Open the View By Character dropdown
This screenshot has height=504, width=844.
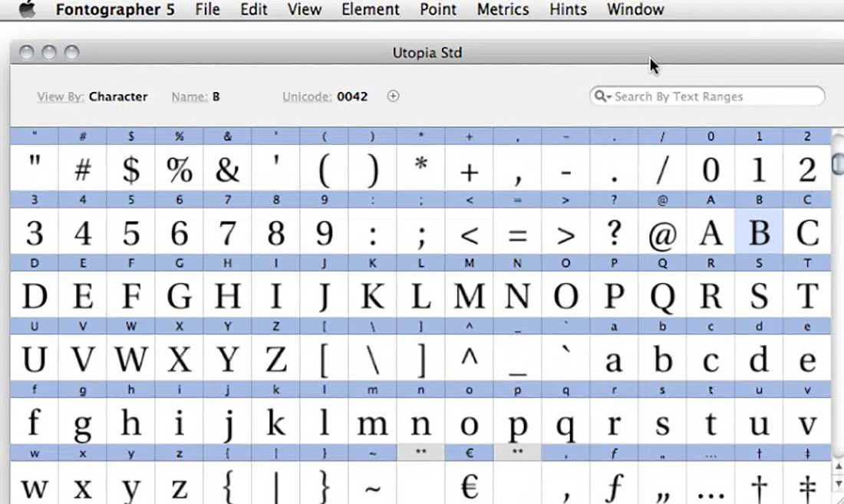point(117,97)
